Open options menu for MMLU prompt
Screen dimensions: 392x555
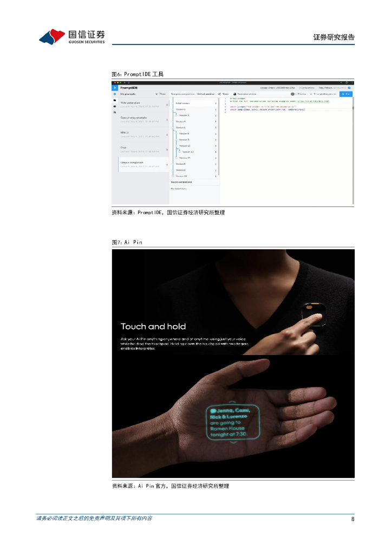tap(167, 134)
